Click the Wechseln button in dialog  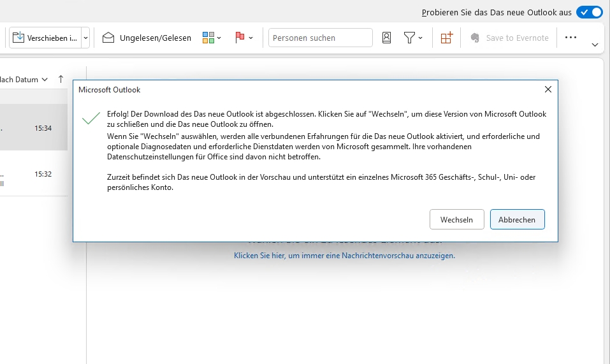click(457, 219)
